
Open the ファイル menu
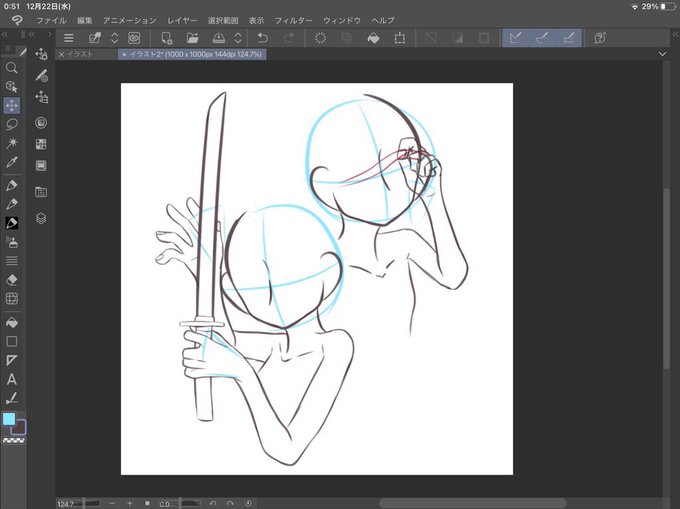[51, 20]
